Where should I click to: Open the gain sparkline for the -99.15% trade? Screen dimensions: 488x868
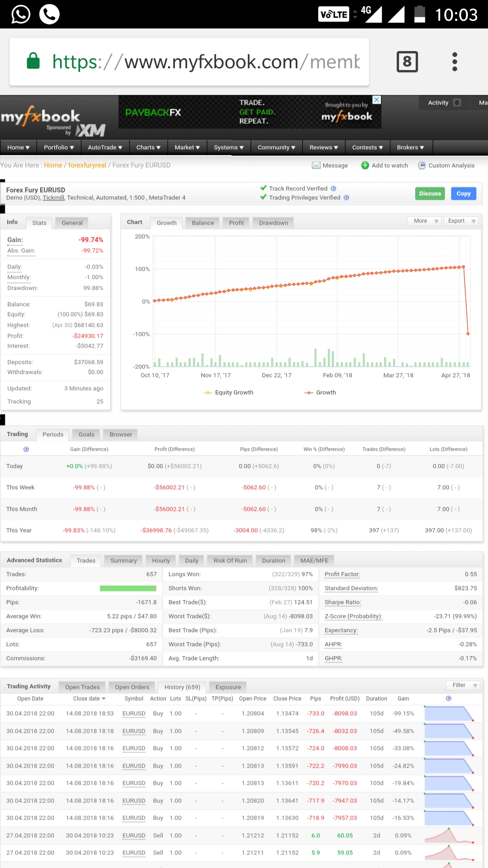(x=449, y=714)
